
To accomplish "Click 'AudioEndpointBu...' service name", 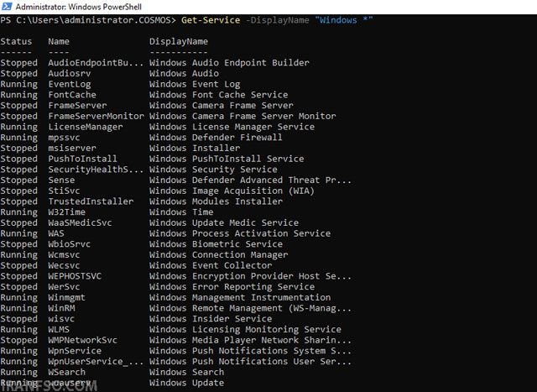I will pos(96,63).
